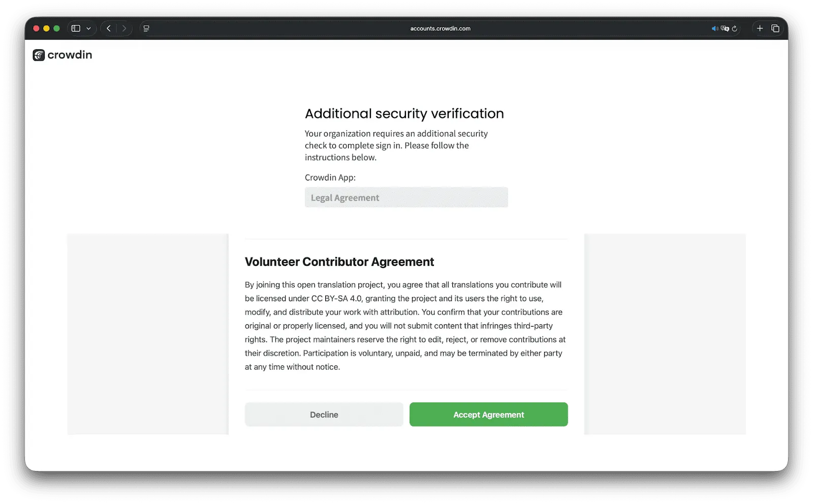Reload the current page
813x504 pixels.
click(x=734, y=28)
